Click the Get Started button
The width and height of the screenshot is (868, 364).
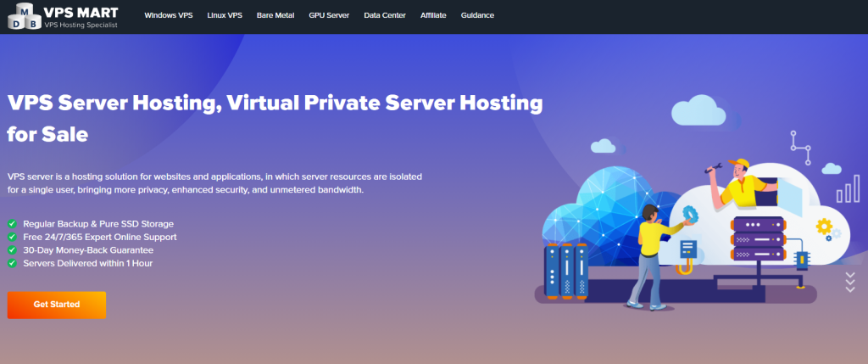pos(57,305)
